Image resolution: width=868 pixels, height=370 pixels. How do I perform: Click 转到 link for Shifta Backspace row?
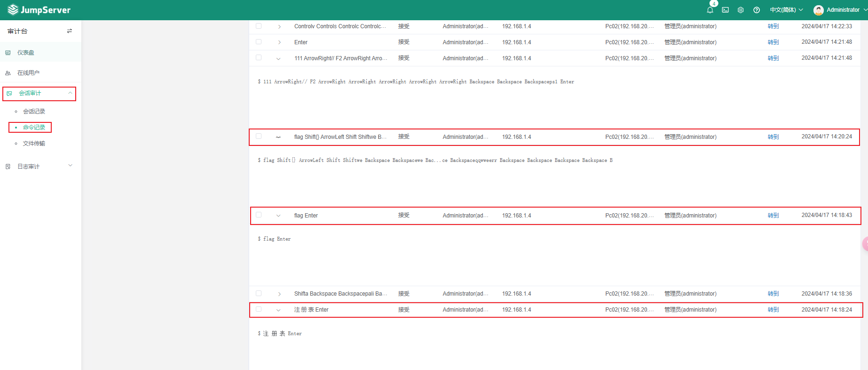click(773, 294)
